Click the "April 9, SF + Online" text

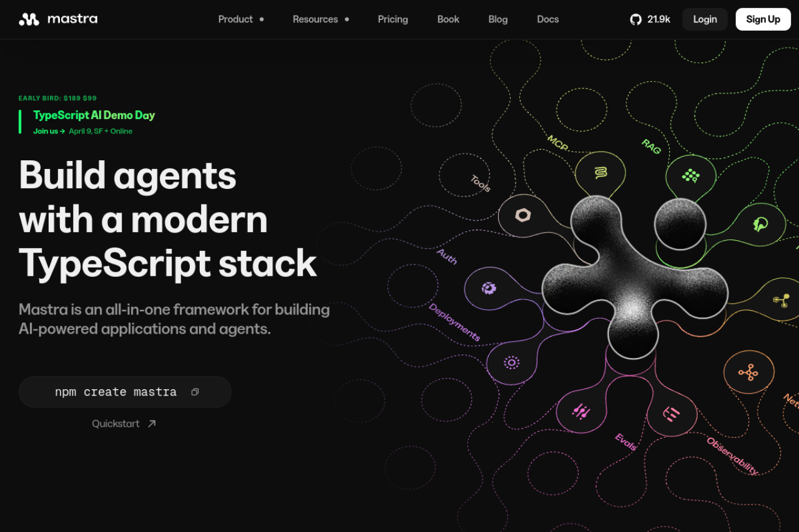pyautogui.click(x=100, y=131)
